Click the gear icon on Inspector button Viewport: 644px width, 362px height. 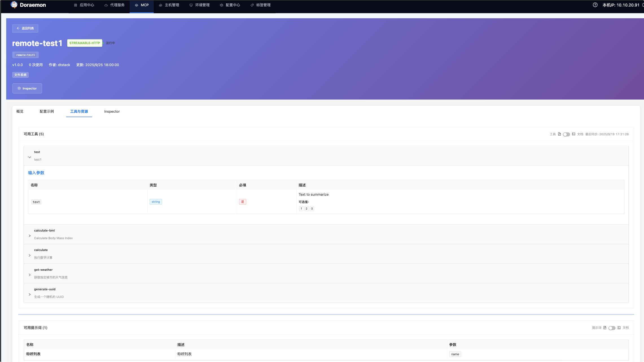click(x=19, y=88)
